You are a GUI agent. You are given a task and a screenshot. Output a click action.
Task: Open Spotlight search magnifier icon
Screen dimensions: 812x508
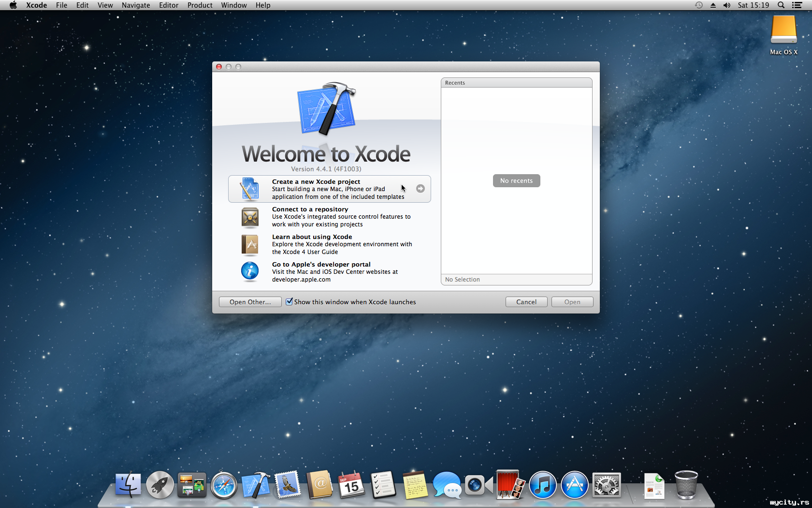point(781,5)
